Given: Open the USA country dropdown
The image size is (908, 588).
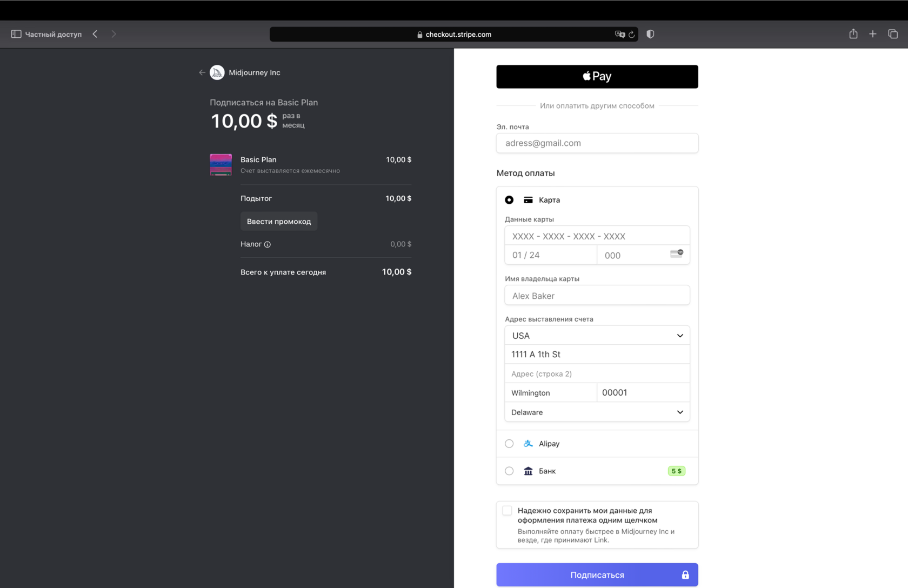Looking at the screenshot, I should (x=597, y=336).
